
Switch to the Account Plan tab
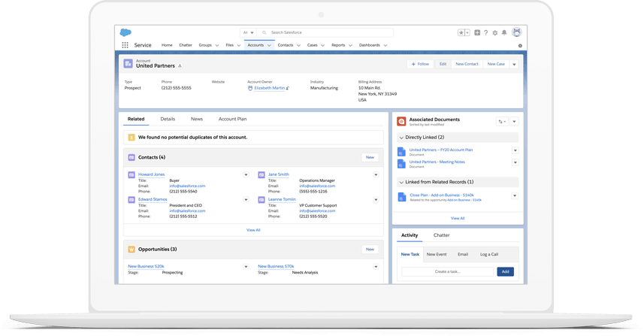tap(232, 119)
